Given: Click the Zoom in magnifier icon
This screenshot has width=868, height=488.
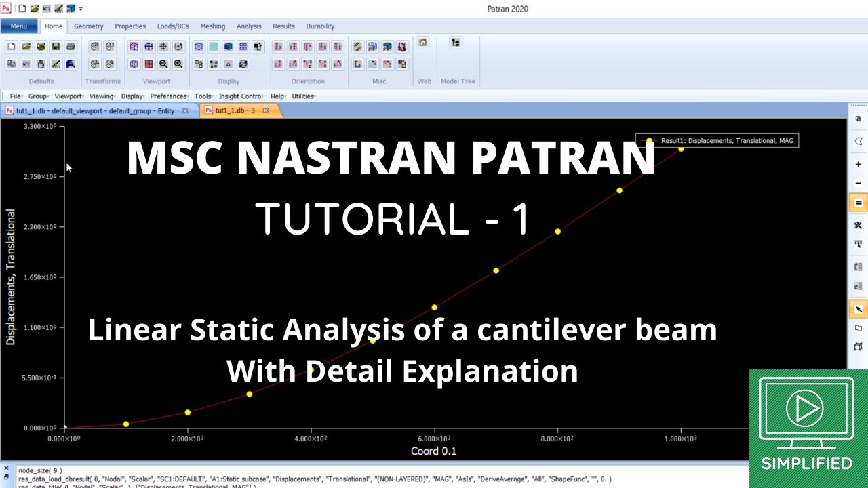Looking at the screenshot, I should pos(178,64).
